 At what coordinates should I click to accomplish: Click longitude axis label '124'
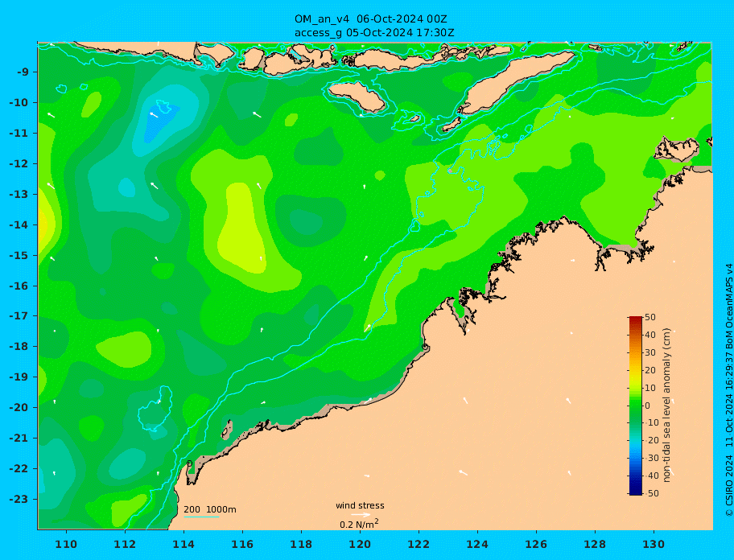click(x=477, y=545)
